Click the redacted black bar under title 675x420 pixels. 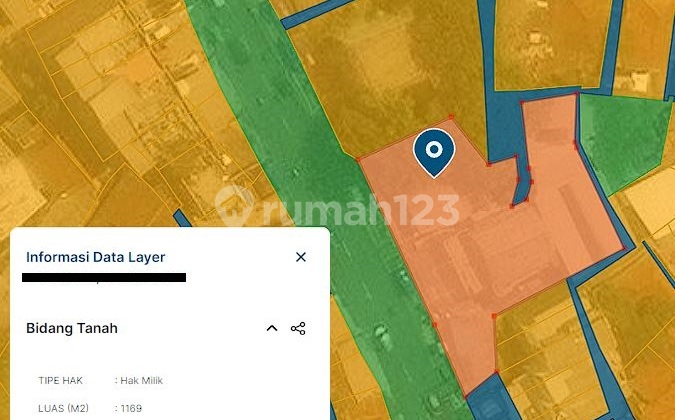(105, 277)
